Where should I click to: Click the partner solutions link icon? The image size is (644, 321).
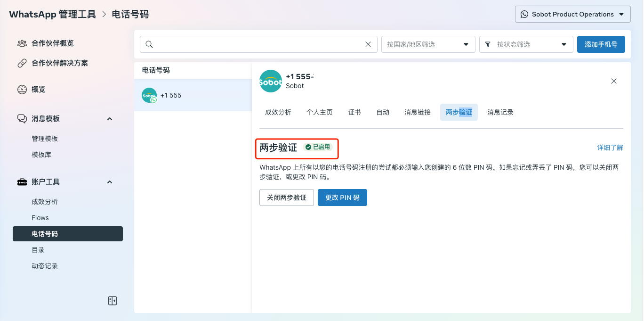point(22,63)
